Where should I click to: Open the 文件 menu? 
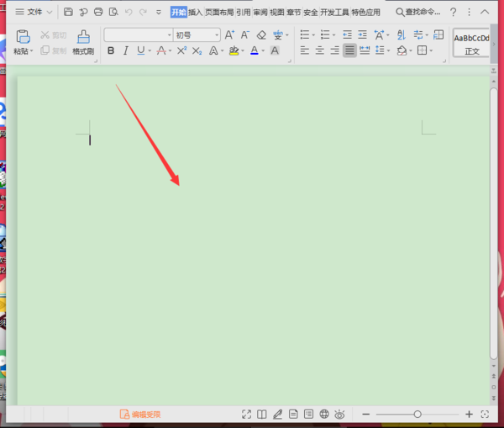[x=34, y=13]
